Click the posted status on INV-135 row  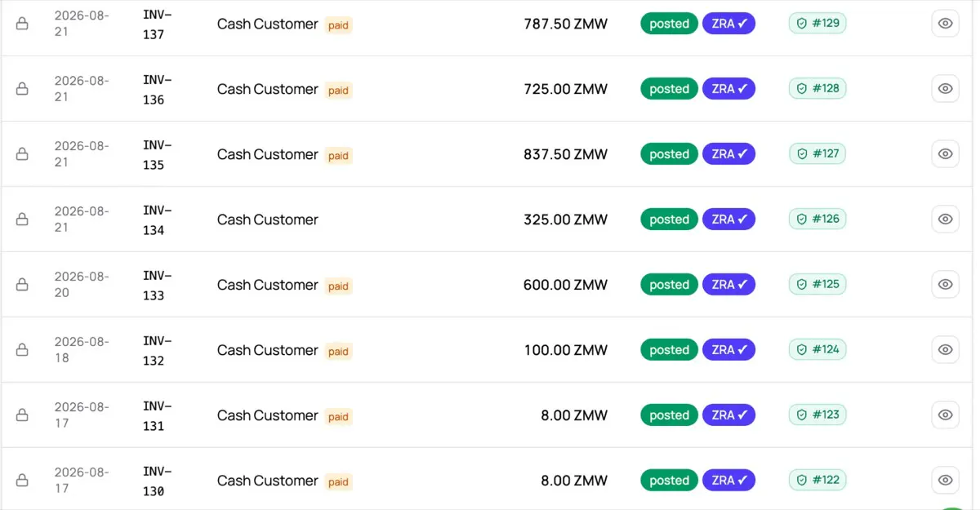point(669,154)
